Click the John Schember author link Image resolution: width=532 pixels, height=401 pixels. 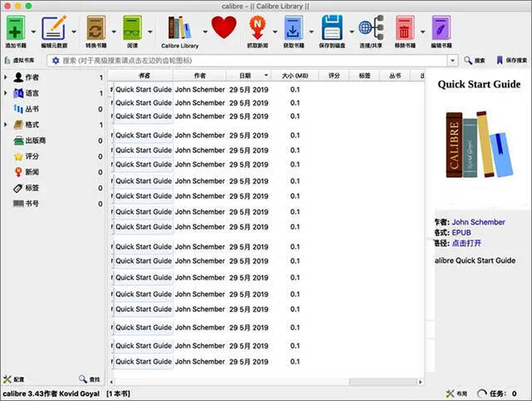478,222
